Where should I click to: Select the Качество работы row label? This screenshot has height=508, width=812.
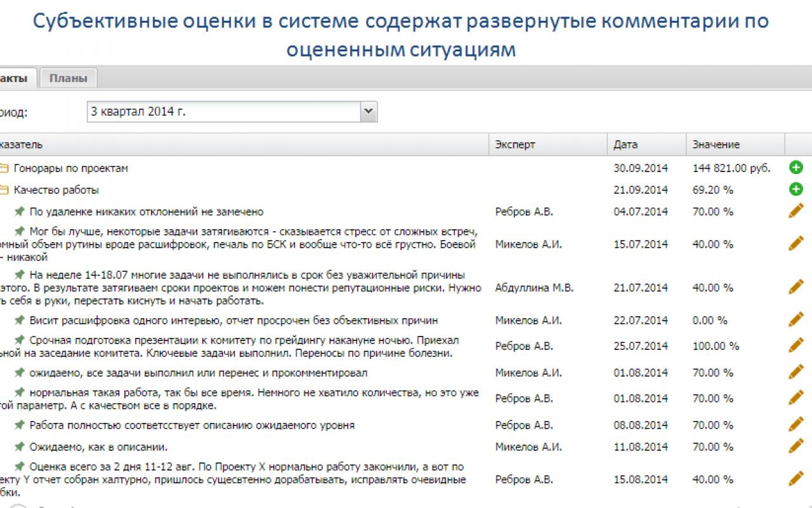coord(56,190)
